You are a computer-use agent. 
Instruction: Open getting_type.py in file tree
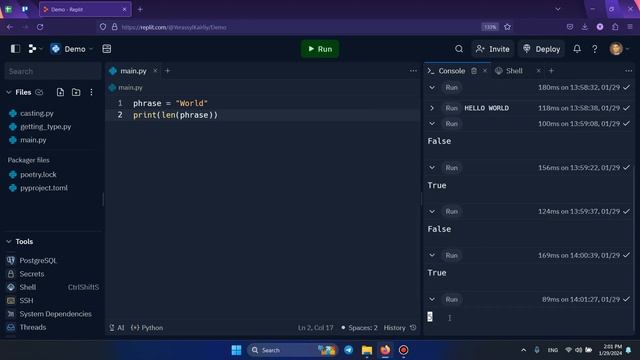pos(45,127)
